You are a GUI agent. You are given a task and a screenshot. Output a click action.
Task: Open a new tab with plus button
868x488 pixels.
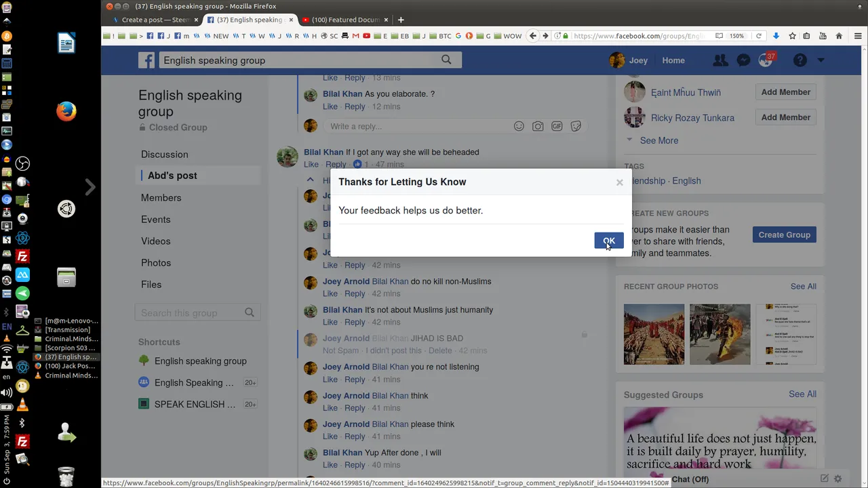tap(401, 20)
